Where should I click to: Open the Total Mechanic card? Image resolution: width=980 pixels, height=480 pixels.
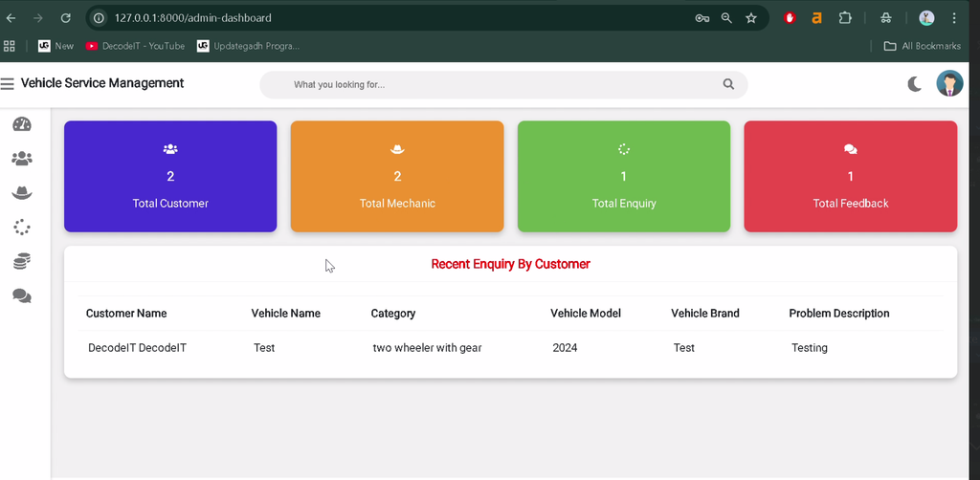point(397,176)
